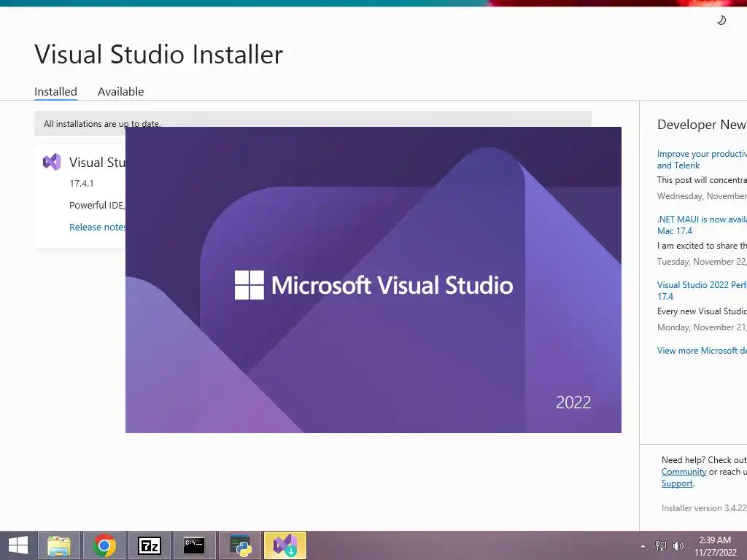Click the 2022 label on splash screen
747x560 pixels.
click(x=573, y=402)
